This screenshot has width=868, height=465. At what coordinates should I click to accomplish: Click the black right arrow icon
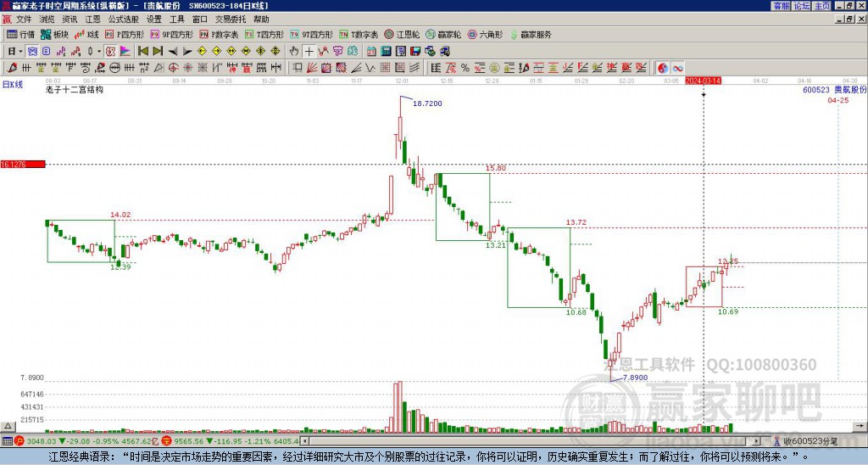[187, 52]
